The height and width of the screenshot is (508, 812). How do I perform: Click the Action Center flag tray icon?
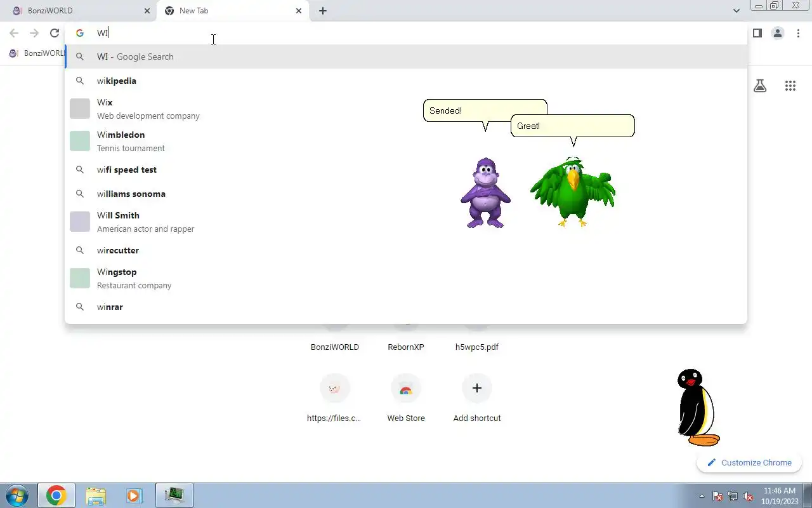click(717, 496)
